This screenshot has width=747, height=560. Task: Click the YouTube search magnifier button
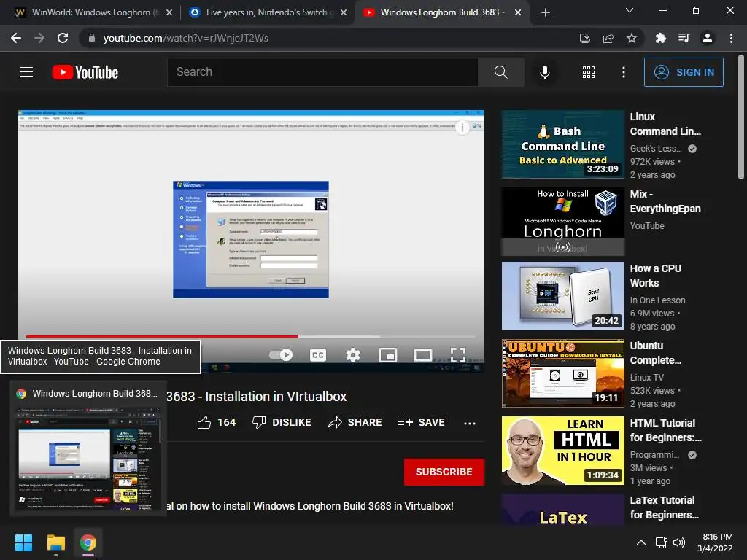[500, 72]
